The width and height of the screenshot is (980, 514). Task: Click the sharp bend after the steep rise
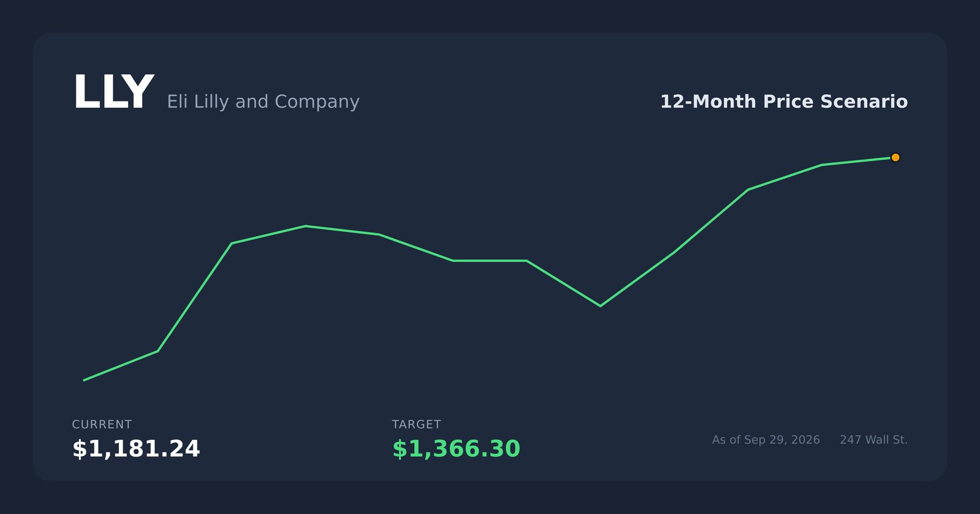(x=232, y=244)
